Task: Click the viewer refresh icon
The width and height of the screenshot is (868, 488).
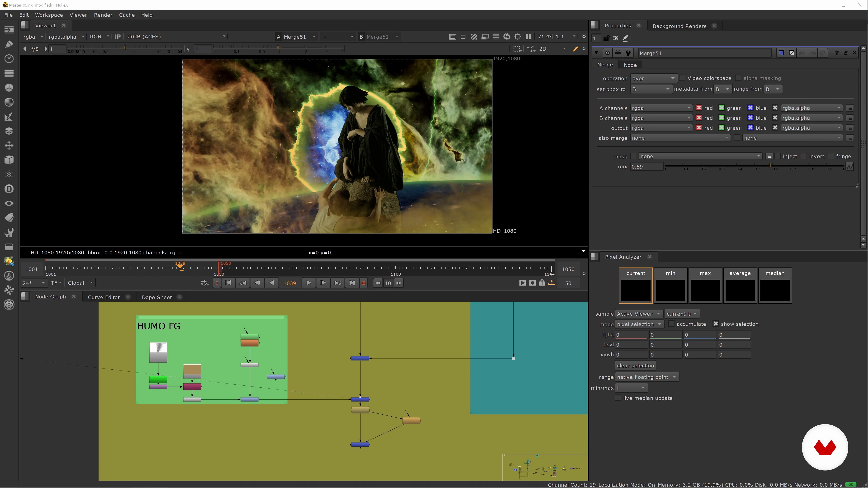Action: tap(506, 37)
